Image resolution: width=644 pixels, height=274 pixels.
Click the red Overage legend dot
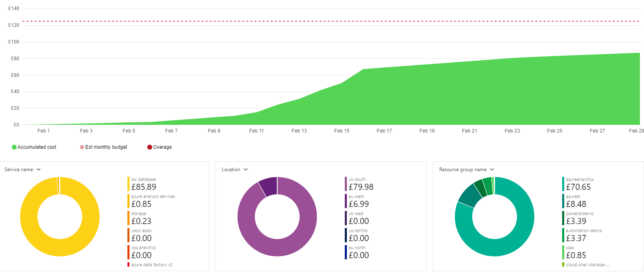pos(149,147)
